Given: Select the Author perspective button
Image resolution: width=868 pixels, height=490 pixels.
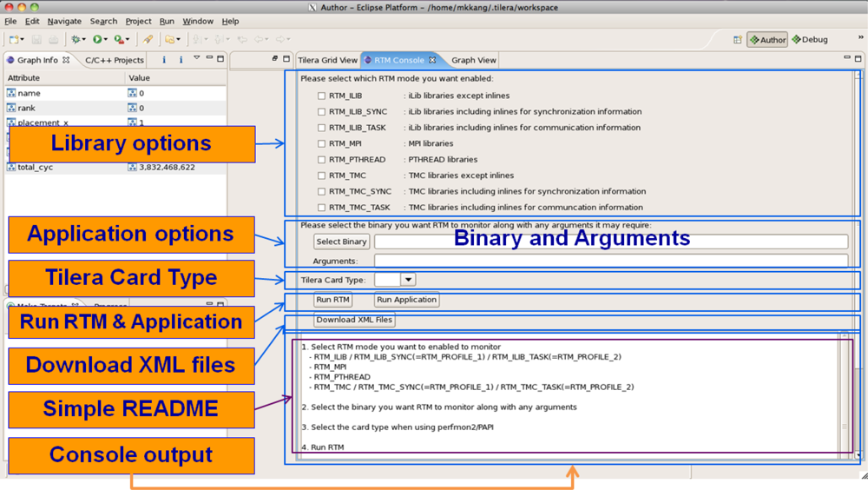Looking at the screenshot, I should point(767,39).
